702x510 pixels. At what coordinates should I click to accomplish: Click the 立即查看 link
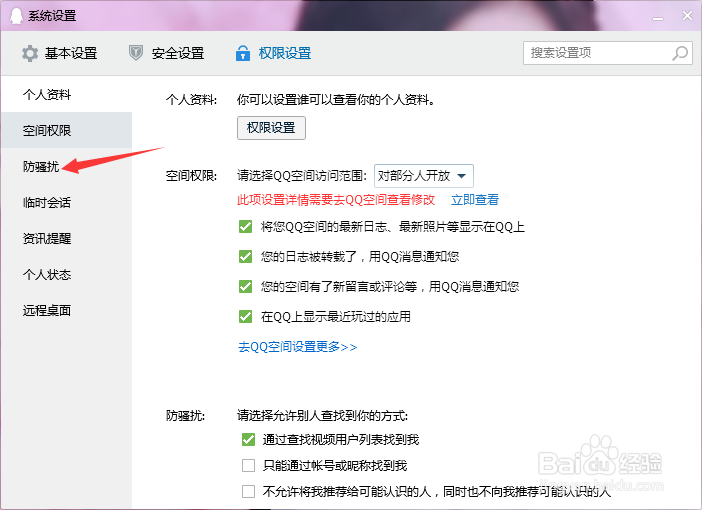coord(475,200)
